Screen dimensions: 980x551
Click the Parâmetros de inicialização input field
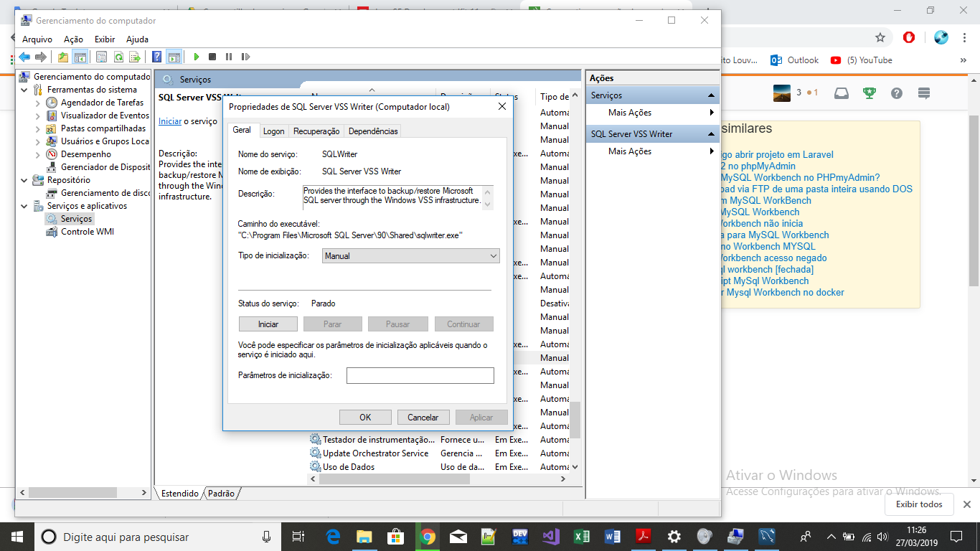420,375
